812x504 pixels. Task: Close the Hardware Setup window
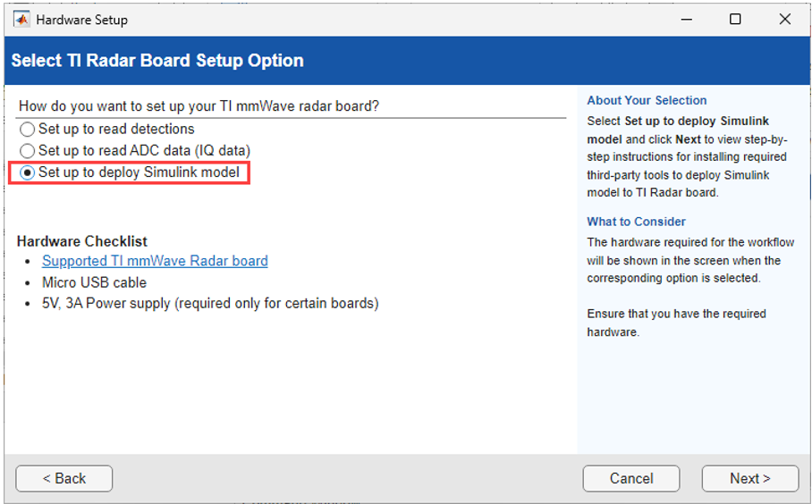[x=785, y=19]
